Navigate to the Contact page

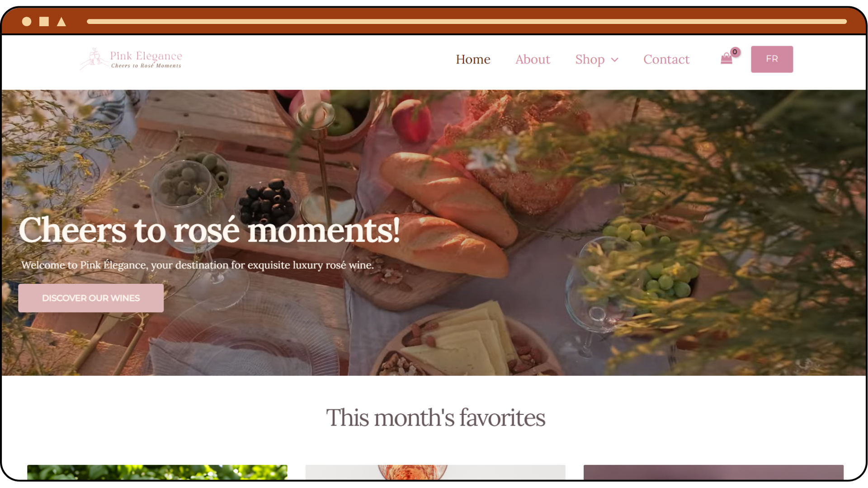click(666, 59)
